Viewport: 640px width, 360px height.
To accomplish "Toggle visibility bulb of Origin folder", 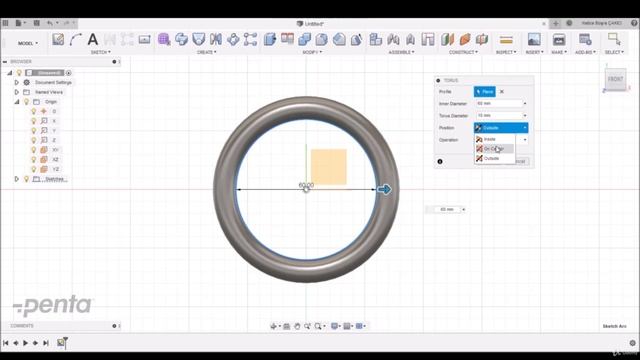I will coord(27,102).
